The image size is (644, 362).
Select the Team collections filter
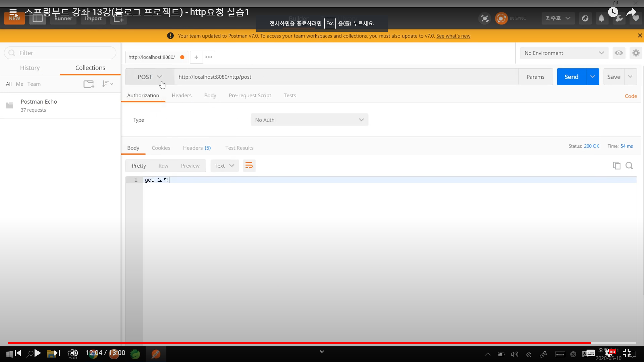point(34,84)
